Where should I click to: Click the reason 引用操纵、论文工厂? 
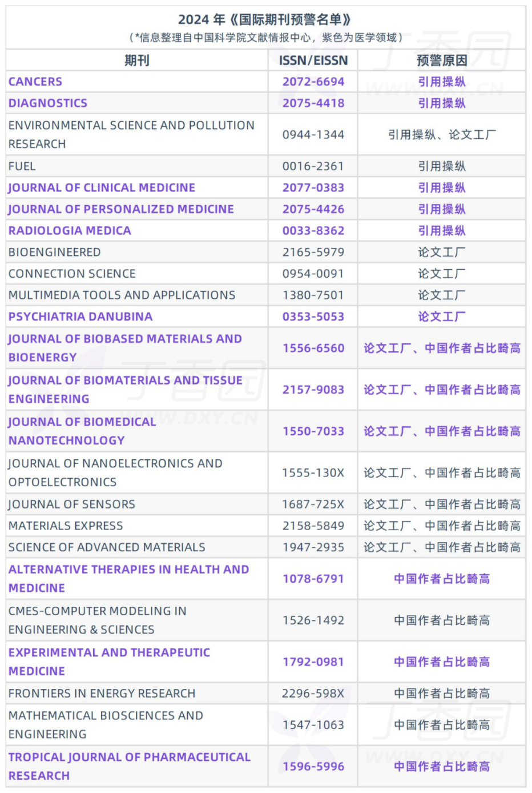(442, 135)
